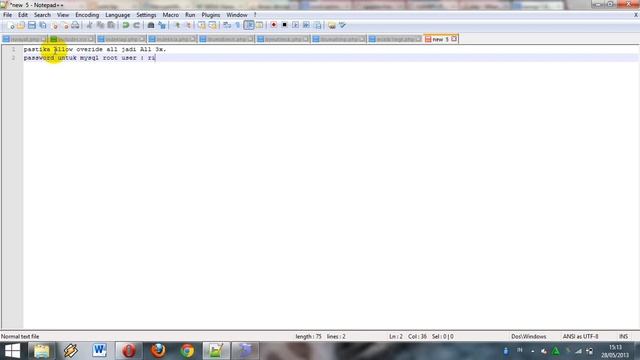Undo the last edit via green arrow
This screenshot has height=360, width=640.
click(x=126, y=25)
